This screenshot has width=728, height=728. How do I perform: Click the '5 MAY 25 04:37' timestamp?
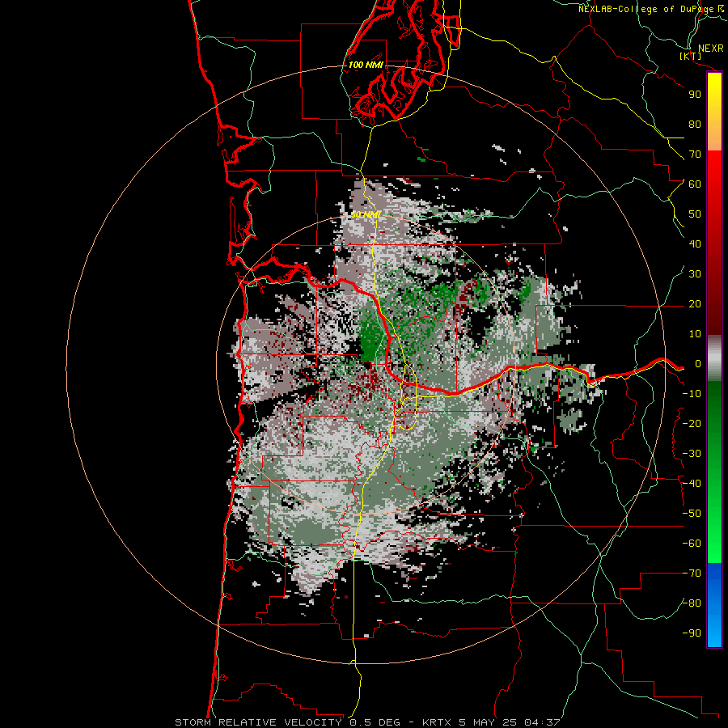[510, 722]
